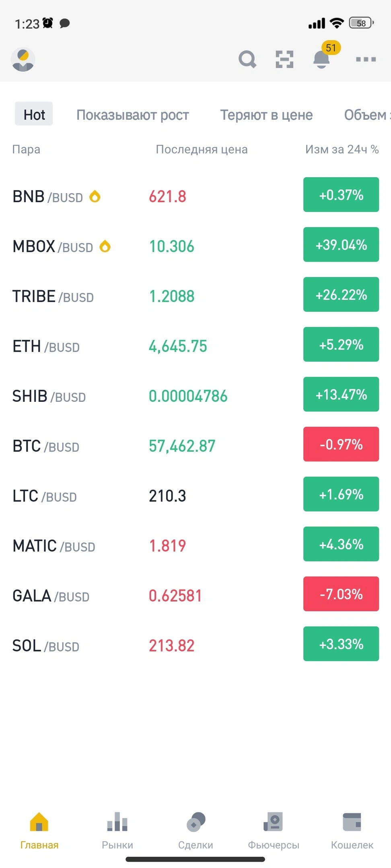Viewport: 391px width, 868px height.
Task: Open the SHIB/BUSD pair row
Action: pos(195,395)
